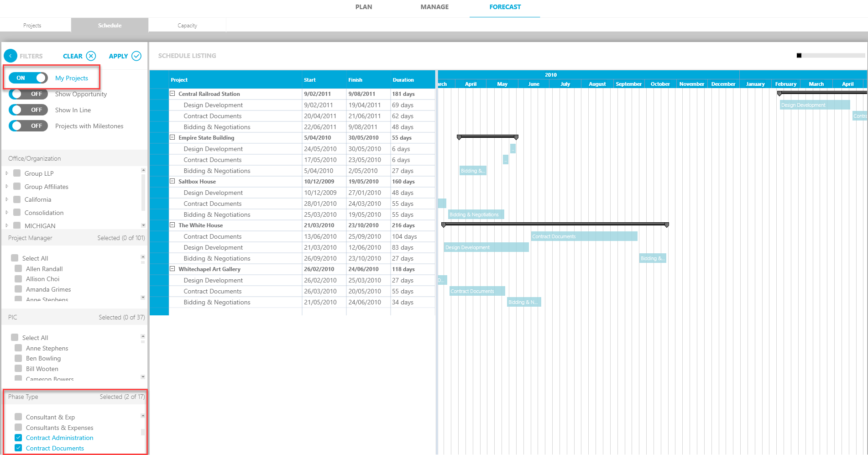Screen dimensions: 868x455
Task: Check Select All under Project Manager
Action: [14, 257]
